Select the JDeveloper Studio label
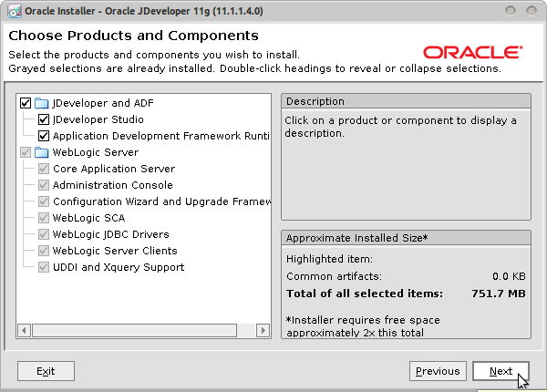The width and height of the screenshot is (547, 392). coord(98,119)
